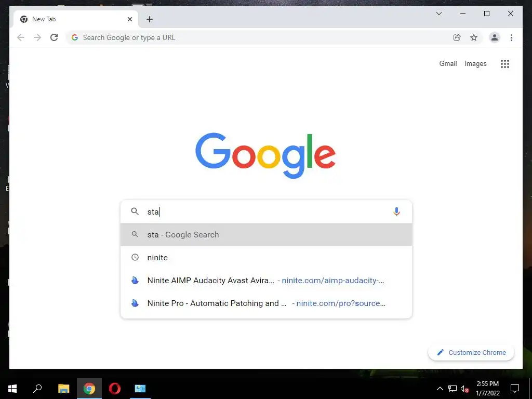Select the 'sta - Google Search' suggestion
Viewport: 532px width, 399px height.
coord(267,234)
